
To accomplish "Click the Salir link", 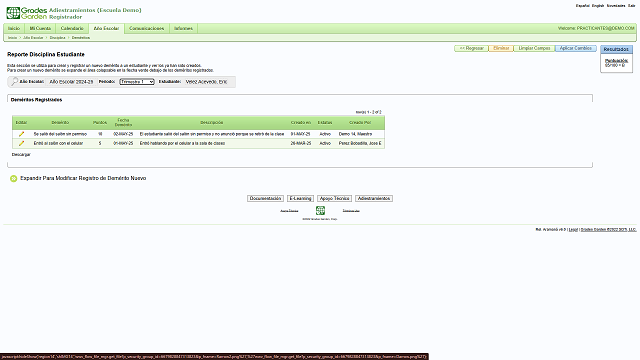I will pyautogui.click(x=631, y=6).
